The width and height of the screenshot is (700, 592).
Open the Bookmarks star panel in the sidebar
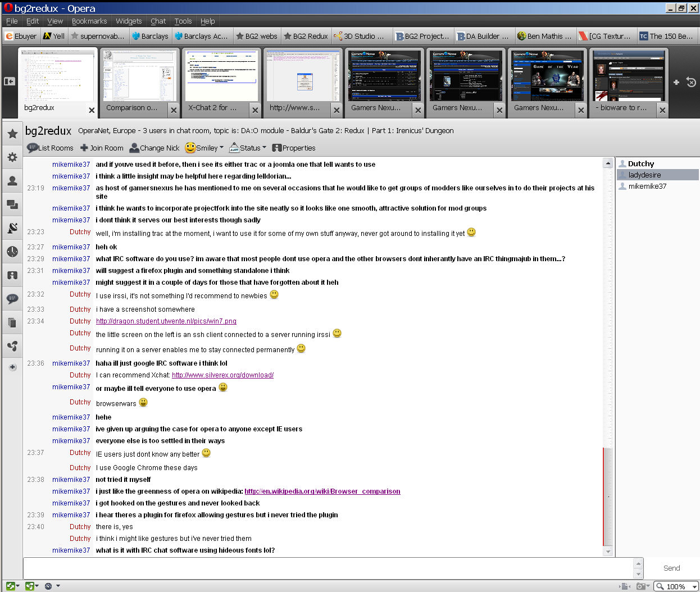click(x=12, y=134)
